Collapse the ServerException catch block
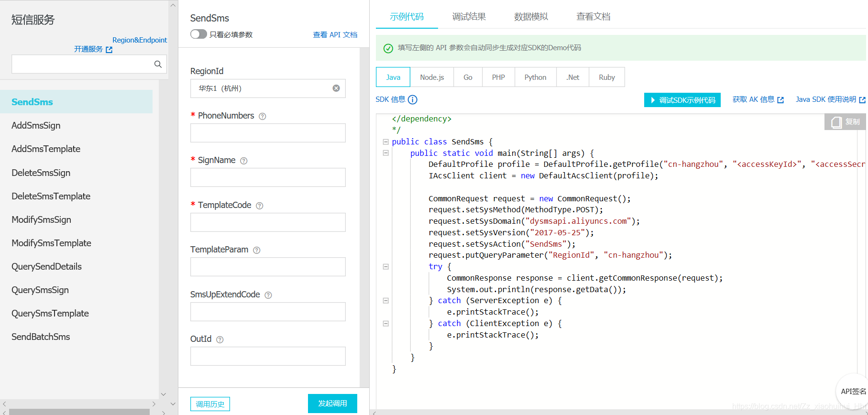 click(385, 301)
